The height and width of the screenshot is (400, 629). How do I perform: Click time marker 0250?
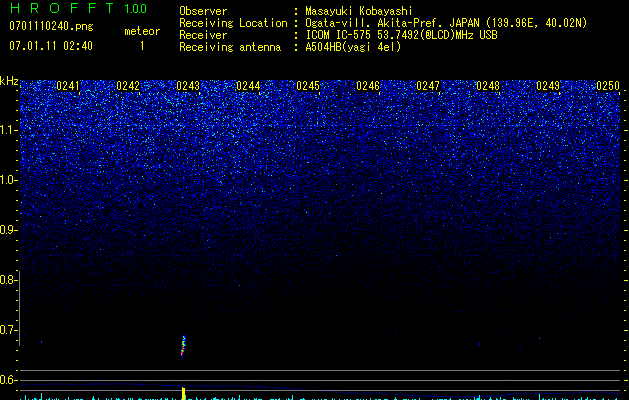[608, 86]
